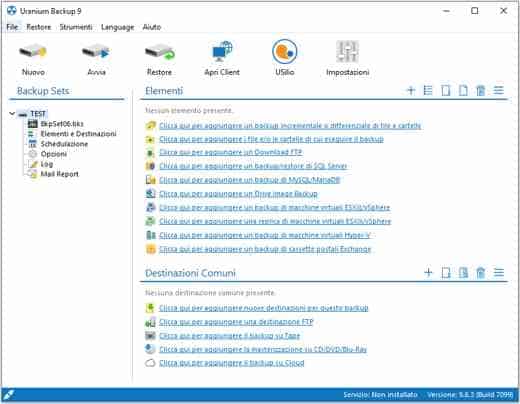Click the icon beside the Exchange mailbox row

click(151, 249)
